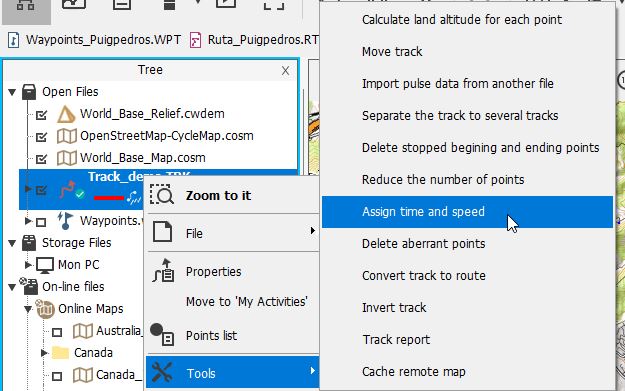Uncheck the World_Base_Map.cosm checkbox
Screen dimensions: 625x391
tap(41, 159)
